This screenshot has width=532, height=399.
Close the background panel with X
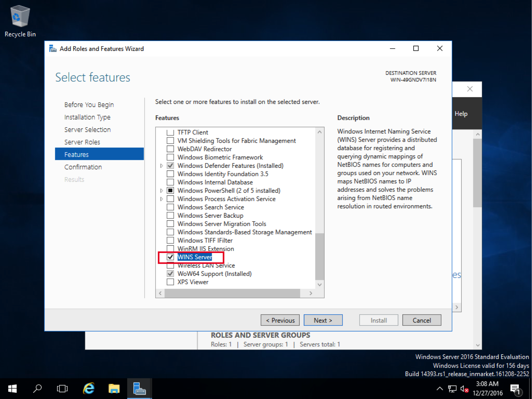[470, 89]
